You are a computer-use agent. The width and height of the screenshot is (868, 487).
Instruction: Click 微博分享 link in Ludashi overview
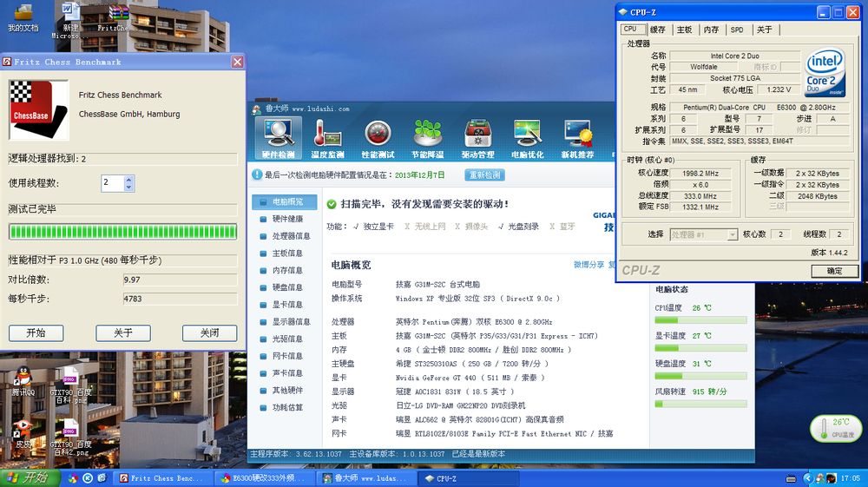pyautogui.click(x=589, y=265)
